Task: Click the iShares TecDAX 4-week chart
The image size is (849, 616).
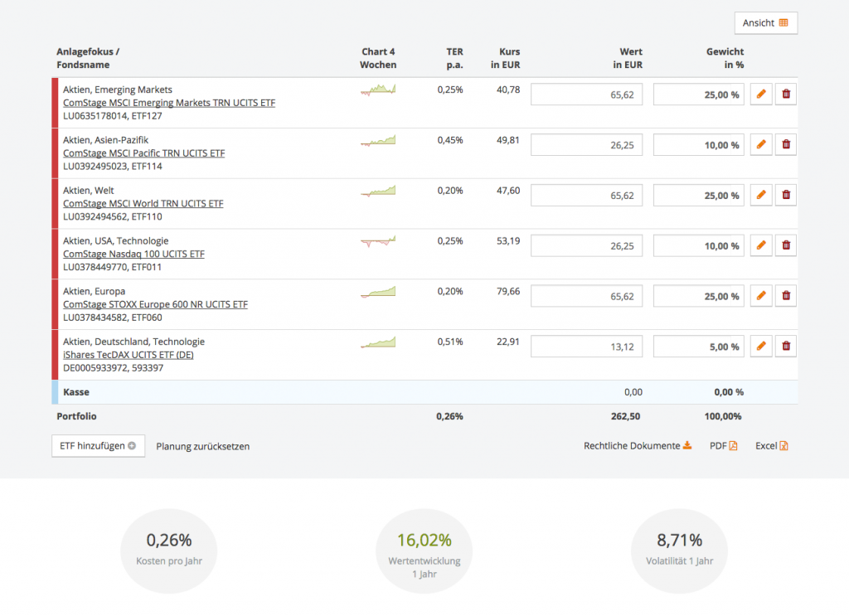Action: (378, 342)
